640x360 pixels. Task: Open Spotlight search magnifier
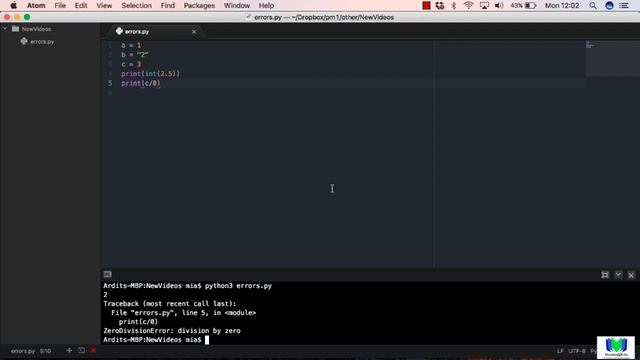593,5
